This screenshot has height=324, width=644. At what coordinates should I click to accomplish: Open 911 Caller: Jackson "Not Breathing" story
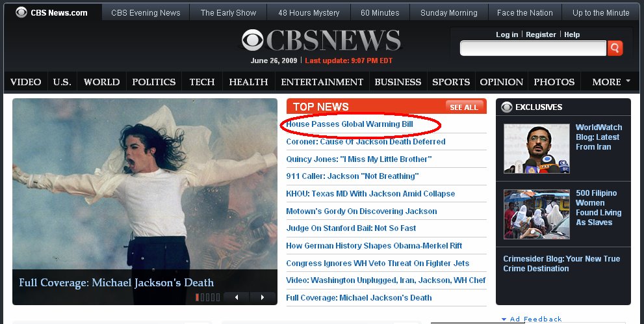(x=352, y=176)
